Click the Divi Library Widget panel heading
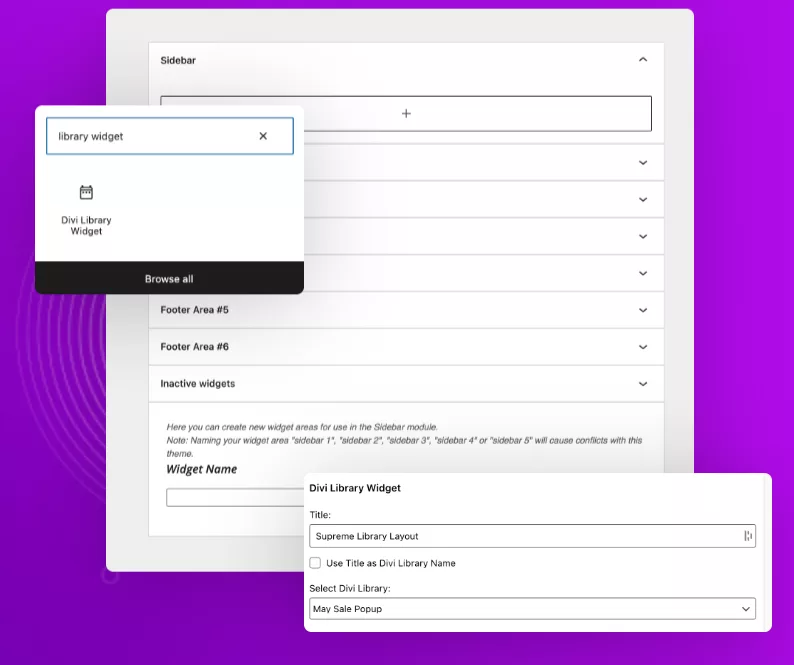This screenshot has height=665, width=794. pyautogui.click(x=355, y=488)
